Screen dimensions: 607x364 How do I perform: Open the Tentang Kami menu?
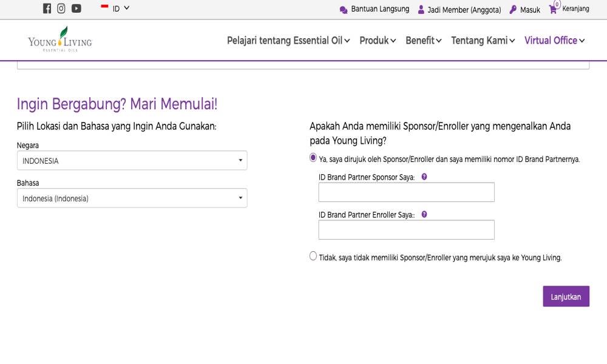click(483, 40)
